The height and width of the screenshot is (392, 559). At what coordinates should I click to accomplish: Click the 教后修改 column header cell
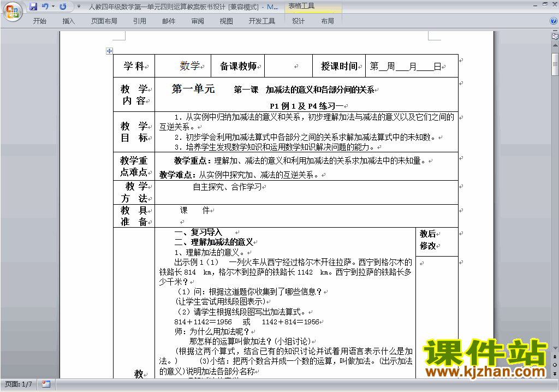pos(437,242)
